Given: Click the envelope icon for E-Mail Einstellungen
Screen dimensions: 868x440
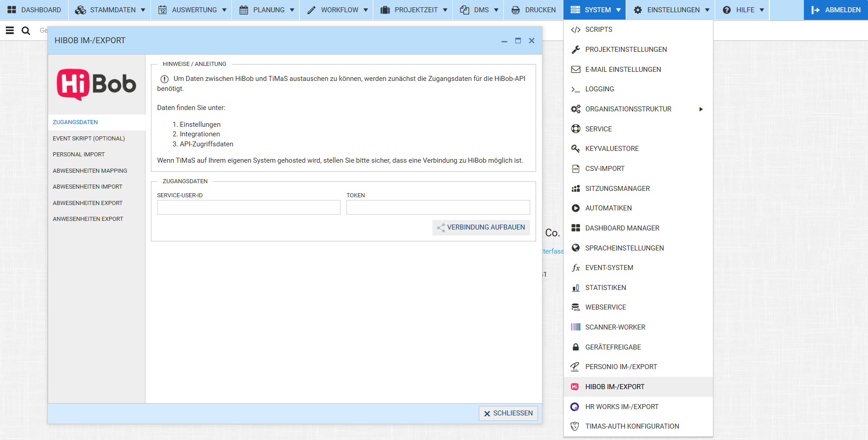Looking at the screenshot, I should click(576, 70).
